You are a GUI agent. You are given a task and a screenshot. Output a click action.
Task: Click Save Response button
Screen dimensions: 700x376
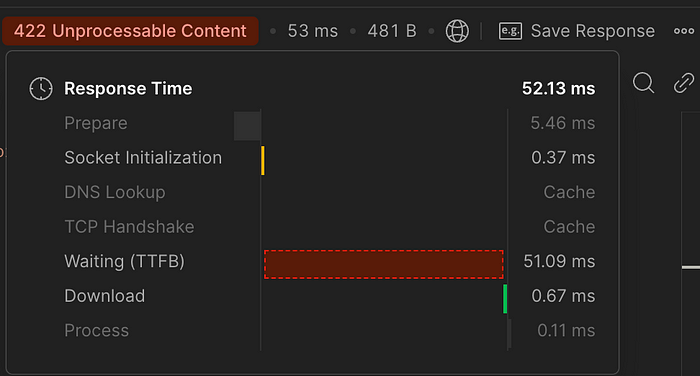[577, 31]
